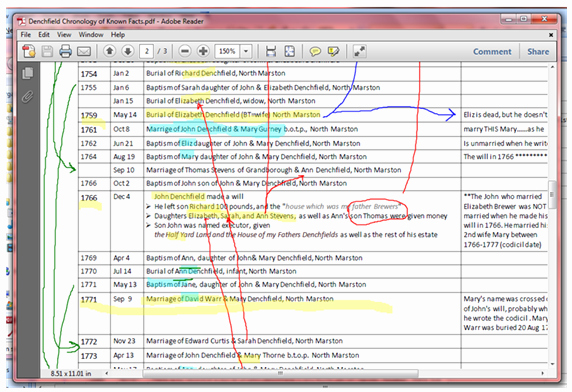
Task: Select the fit width scrolling icon
Action: point(271,51)
